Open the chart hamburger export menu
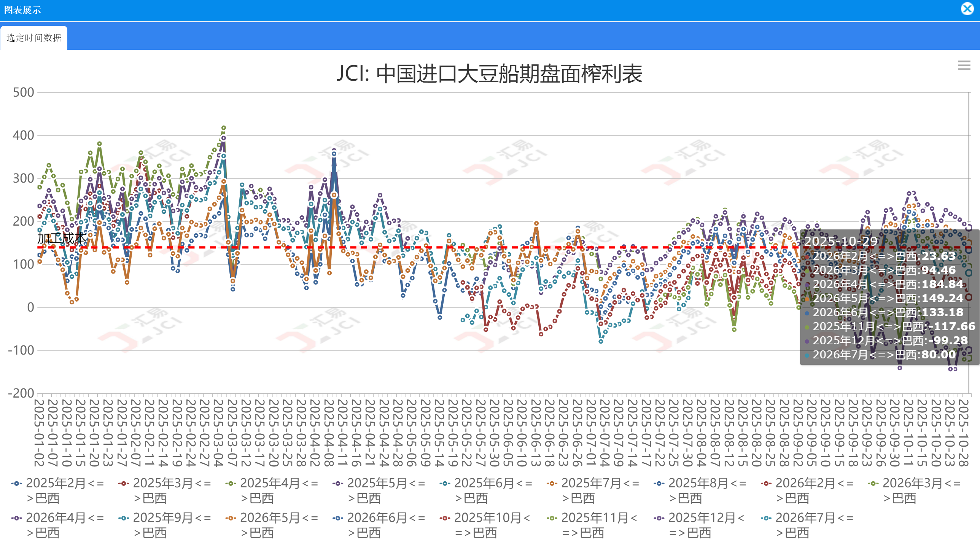The width and height of the screenshot is (980, 549). click(964, 65)
